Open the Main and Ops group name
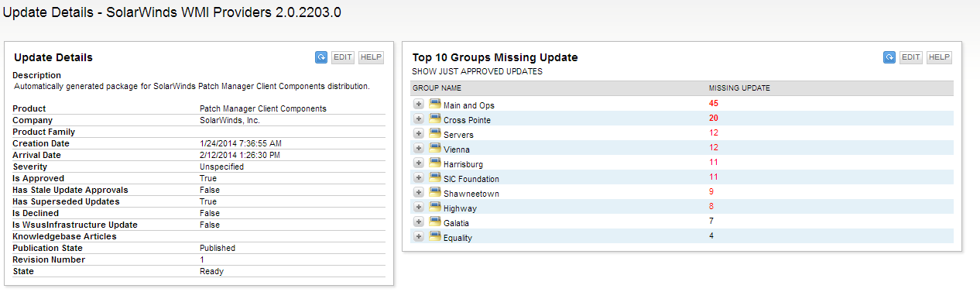Viewport: 980px width, 292px height. (x=469, y=105)
